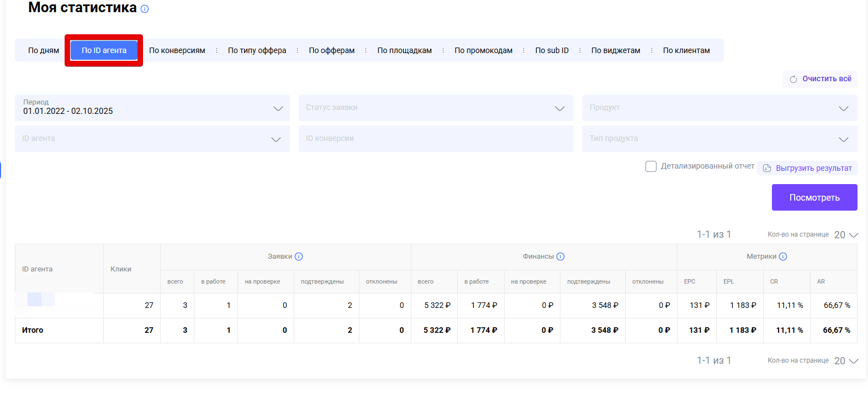This screenshot has height=403, width=868.
Task: Switch to the По дням tab
Action: pos(44,50)
